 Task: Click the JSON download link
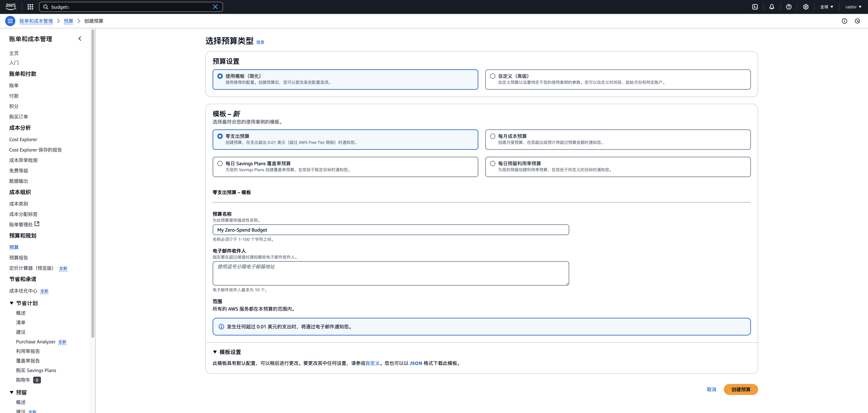point(416,363)
